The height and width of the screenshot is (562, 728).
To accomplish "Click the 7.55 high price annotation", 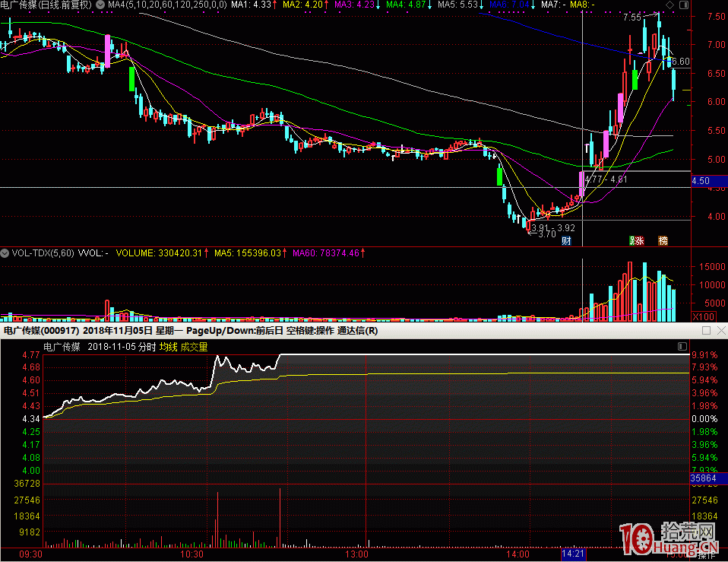I will pyautogui.click(x=632, y=17).
